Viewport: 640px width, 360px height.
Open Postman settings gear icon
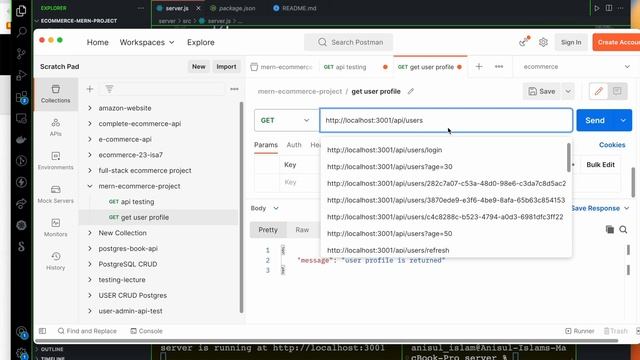543,42
